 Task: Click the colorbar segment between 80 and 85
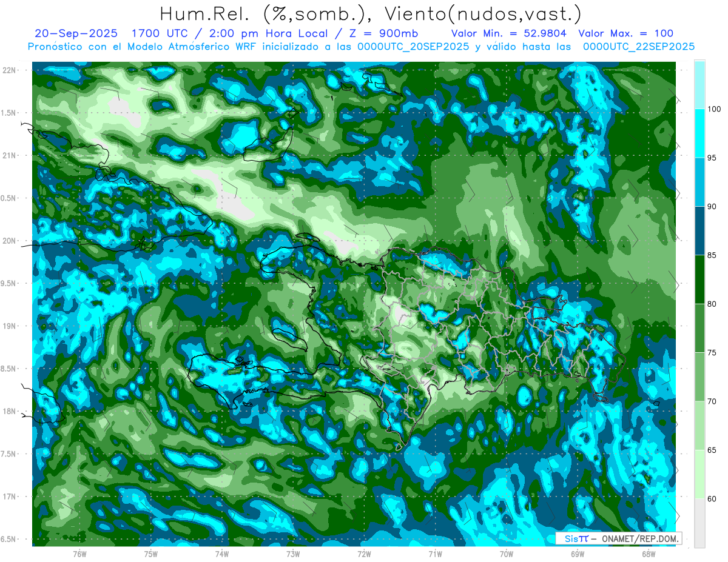point(699,279)
